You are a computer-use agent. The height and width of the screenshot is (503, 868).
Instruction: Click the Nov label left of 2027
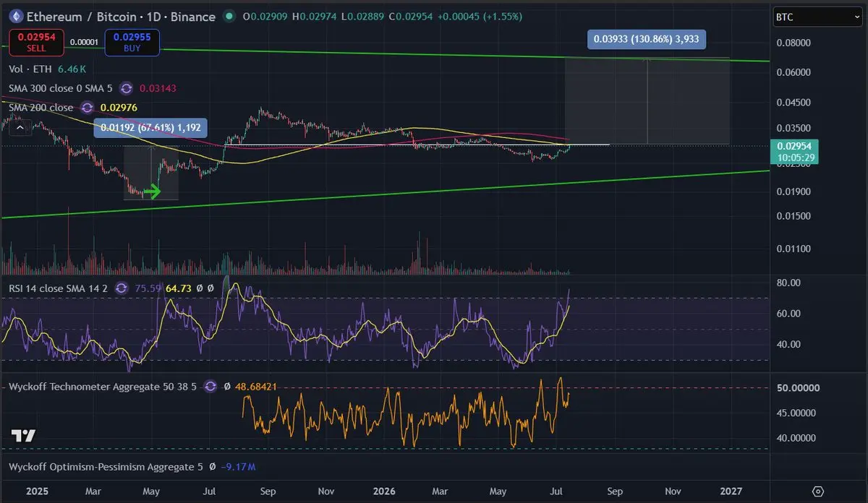(672, 490)
